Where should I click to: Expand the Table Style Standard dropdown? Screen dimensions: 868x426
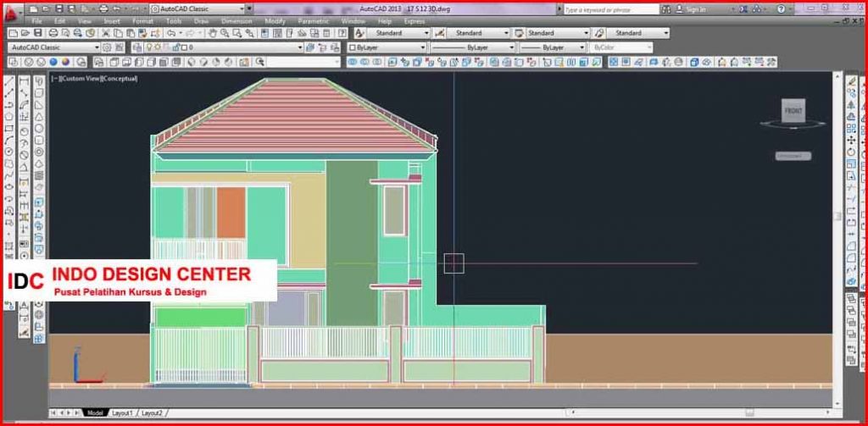click(x=558, y=33)
